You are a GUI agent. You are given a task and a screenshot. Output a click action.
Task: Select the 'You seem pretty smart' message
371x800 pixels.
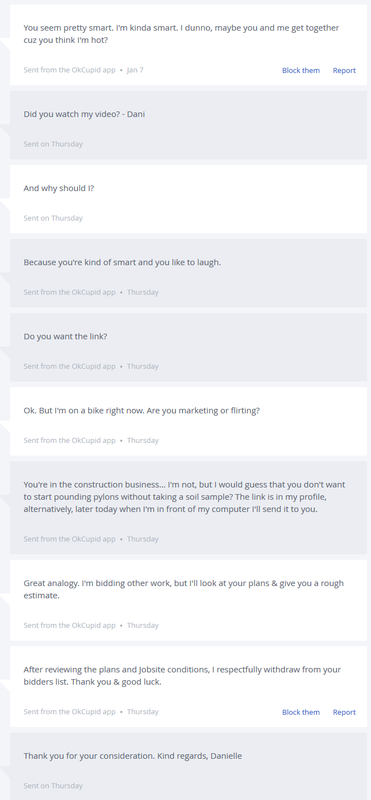181,34
